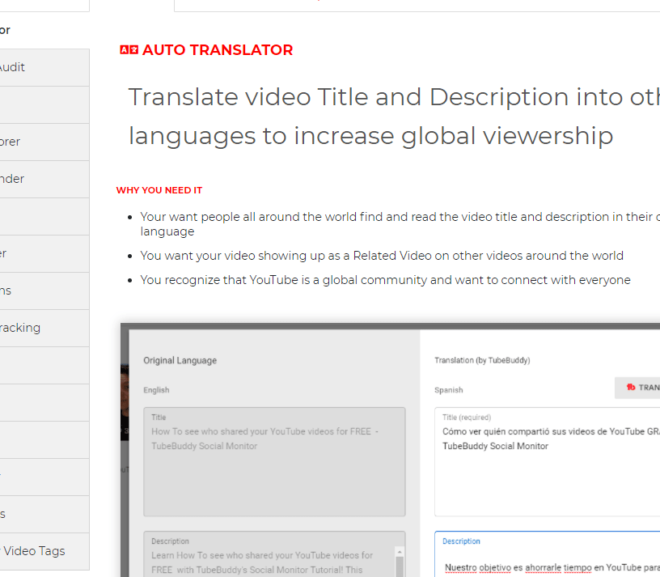The image size is (660, 577).
Task: Open the sidebar item ending in 'orer'
Action: [x=44, y=142]
